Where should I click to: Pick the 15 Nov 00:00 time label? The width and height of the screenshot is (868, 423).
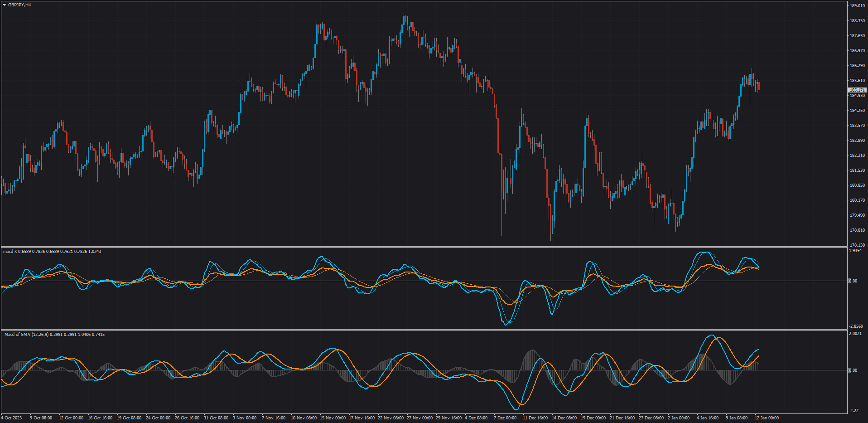[x=333, y=418]
